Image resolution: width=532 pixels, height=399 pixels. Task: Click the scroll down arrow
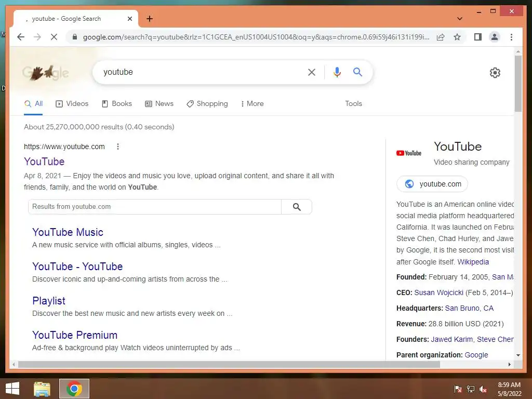(x=518, y=355)
